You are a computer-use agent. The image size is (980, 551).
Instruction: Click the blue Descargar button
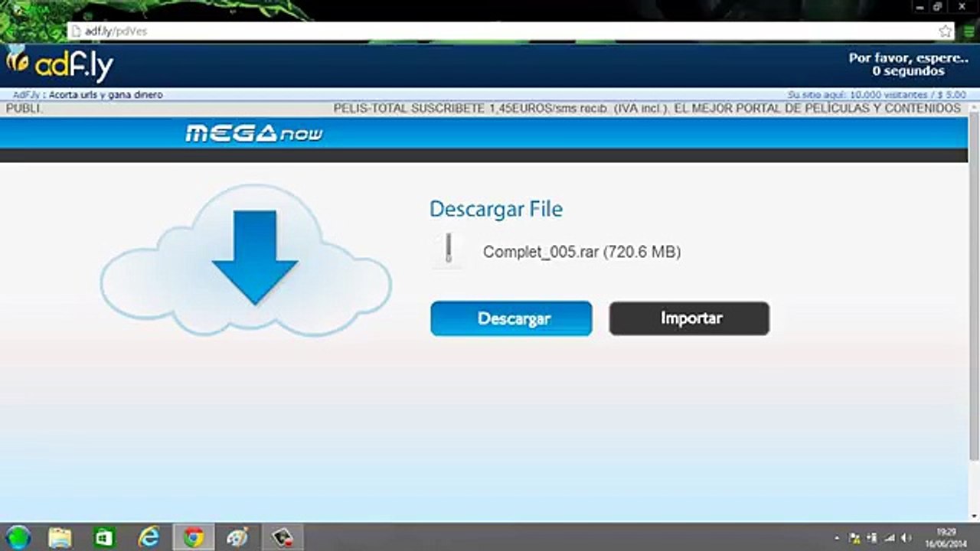511,318
